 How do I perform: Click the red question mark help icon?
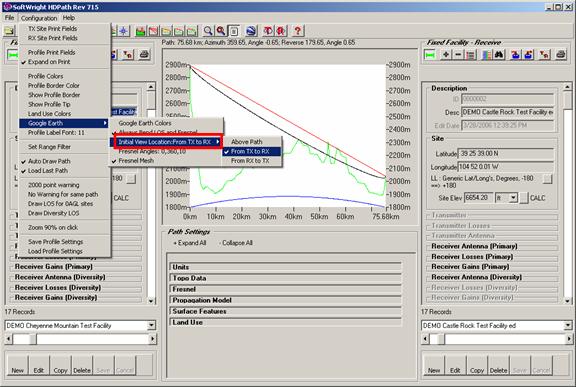298,31
